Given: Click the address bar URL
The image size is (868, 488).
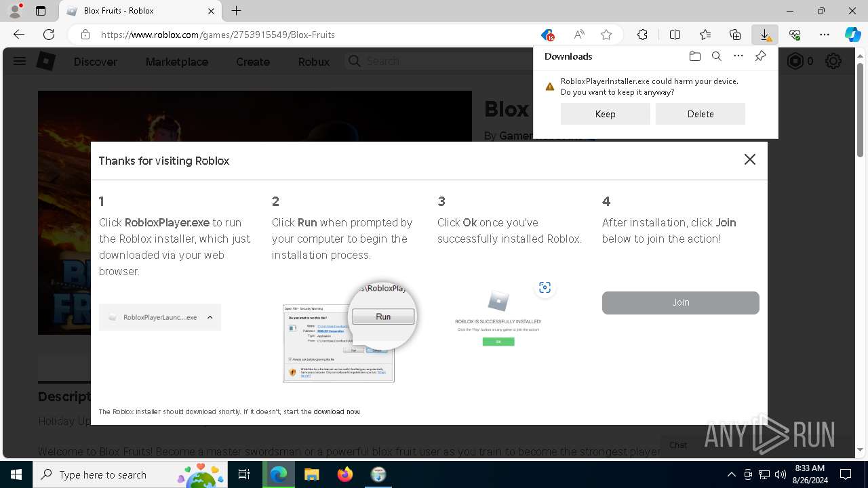Looking at the screenshot, I should coord(218,35).
